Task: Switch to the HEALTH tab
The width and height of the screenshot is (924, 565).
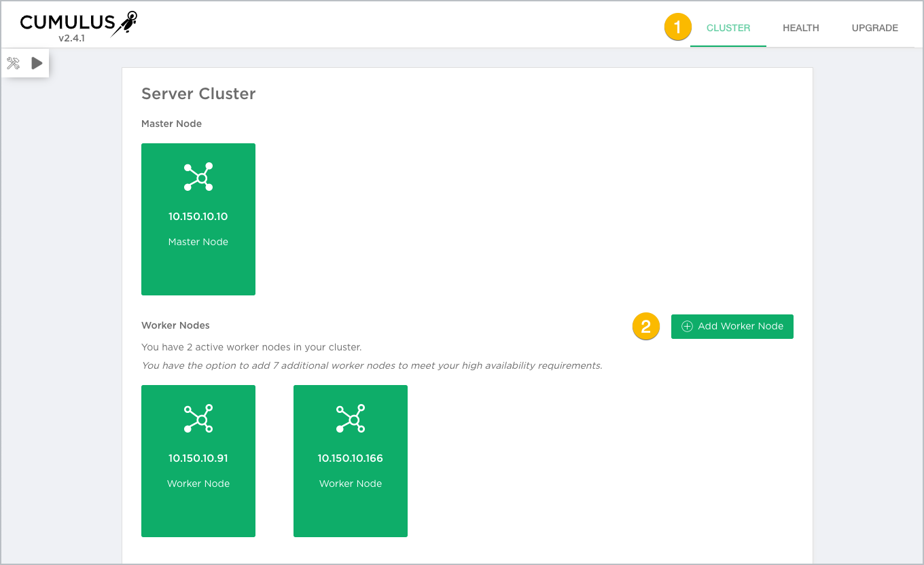Action: pyautogui.click(x=800, y=28)
